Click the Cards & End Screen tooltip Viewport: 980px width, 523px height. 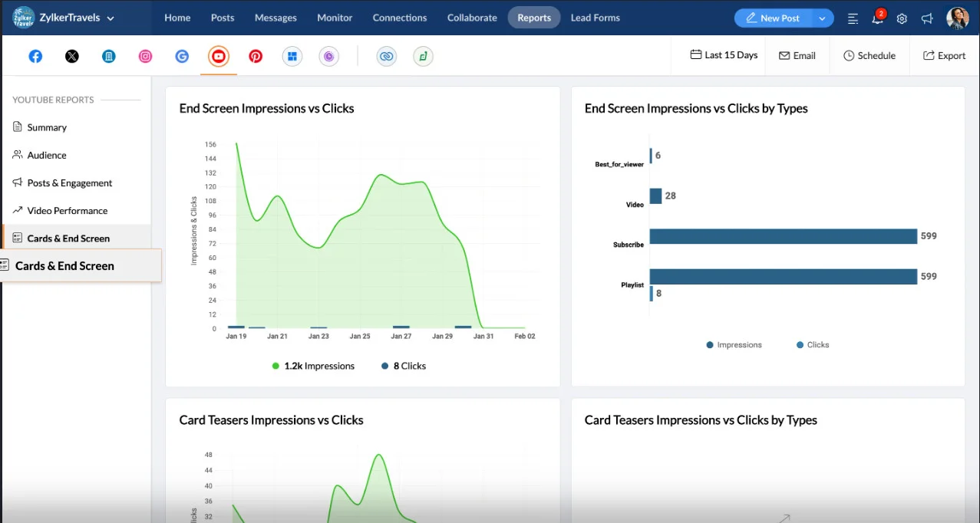[x=81, y=265]
